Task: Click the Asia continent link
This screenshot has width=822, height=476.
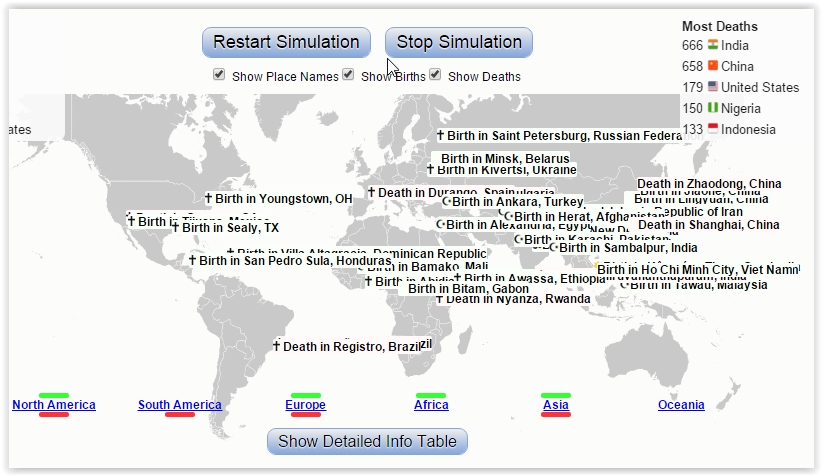Action: point(556,405)
